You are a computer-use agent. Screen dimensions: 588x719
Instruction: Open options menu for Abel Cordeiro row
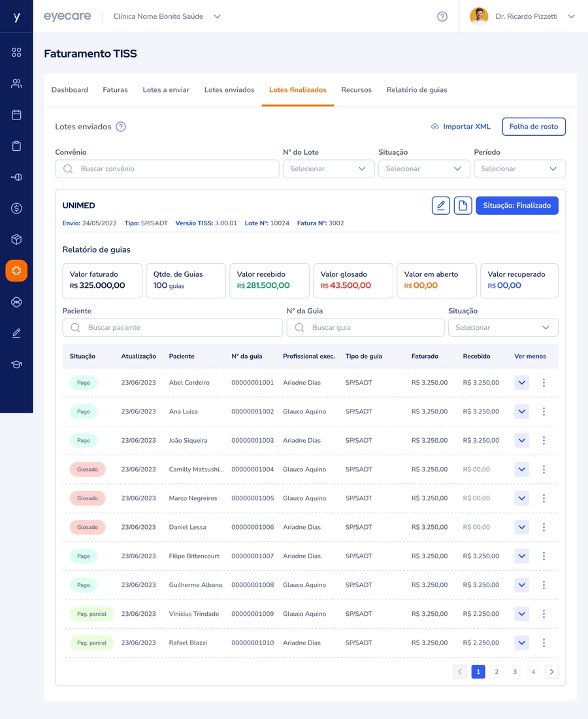click(x=544, y=383)
